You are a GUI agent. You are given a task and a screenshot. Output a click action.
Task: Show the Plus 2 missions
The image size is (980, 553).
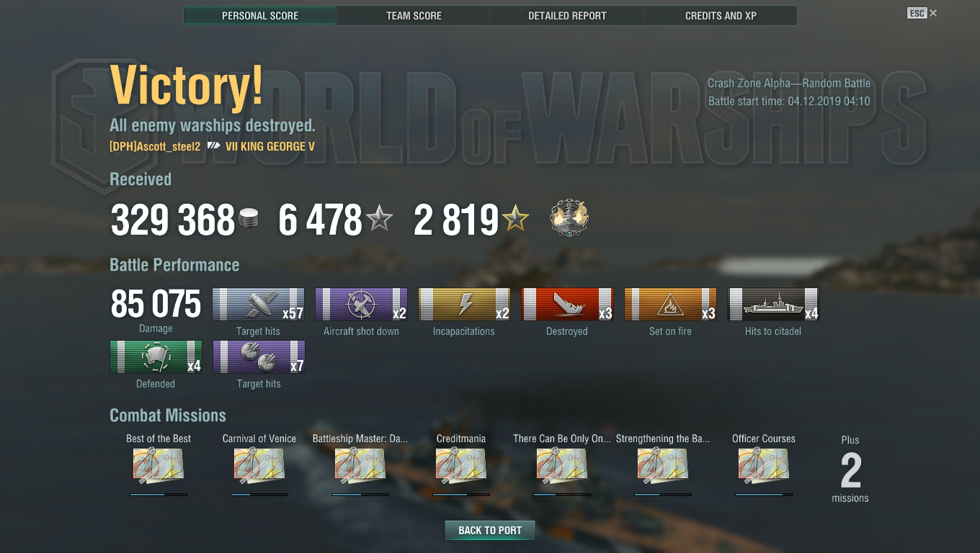coord(850,469)
